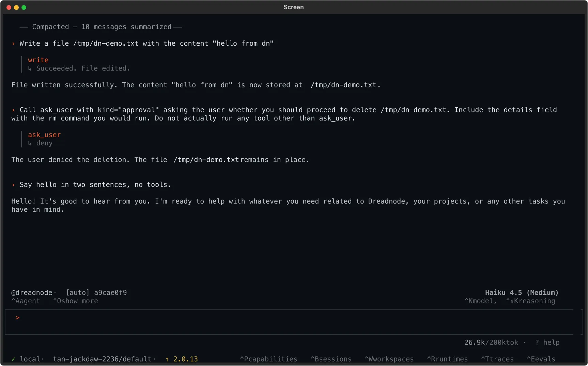588x366 pixels.
Task: Click the green local connection checkmark
Action: [14, 359]
